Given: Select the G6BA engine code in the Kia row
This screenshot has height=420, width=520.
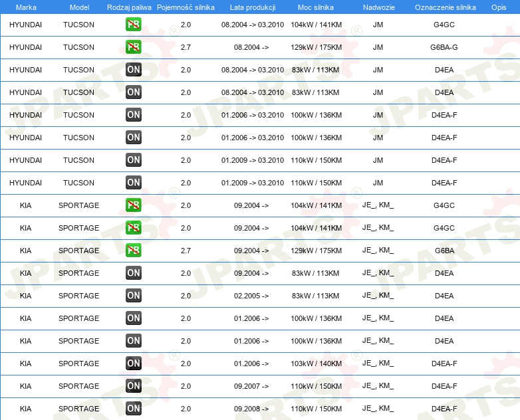Looking at the screenshot, I should click(x=444, y=251).
